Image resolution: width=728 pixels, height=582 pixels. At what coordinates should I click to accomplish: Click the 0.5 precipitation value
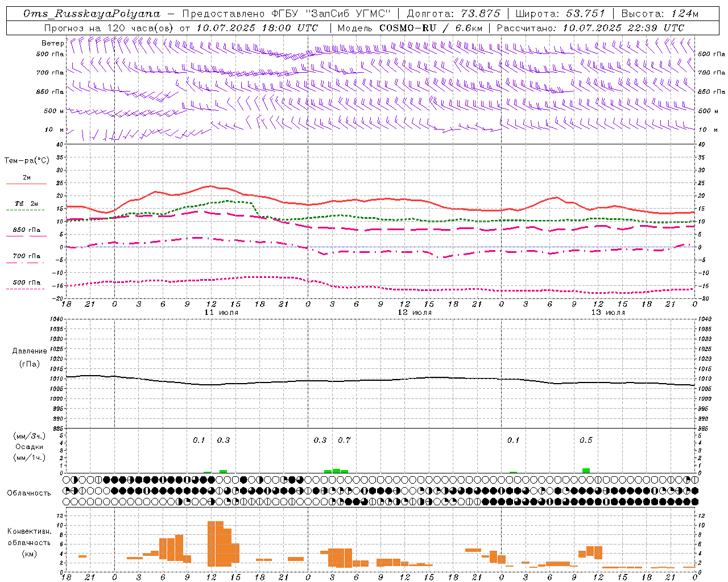(x=586, y=440)
